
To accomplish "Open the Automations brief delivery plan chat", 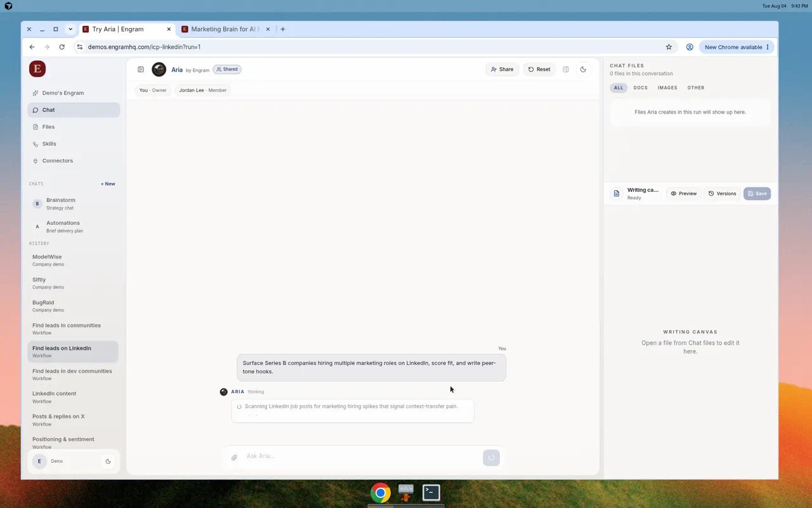I will (74, 227).
